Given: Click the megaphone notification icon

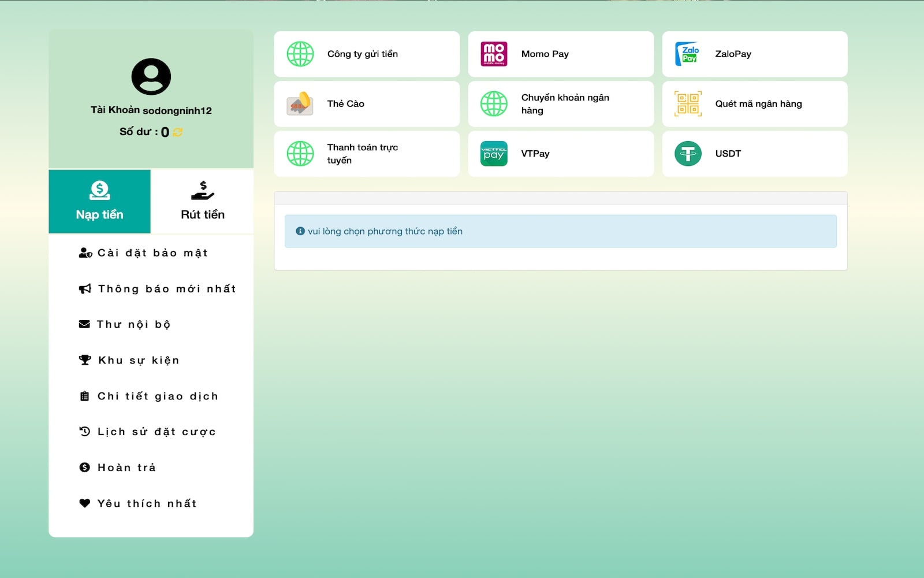Looking at the screenshot, I should 85,288.
